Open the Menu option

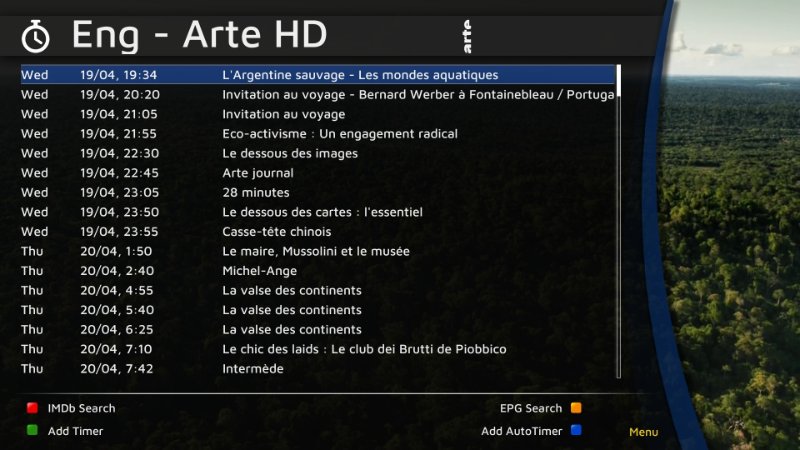pyautogui.click(x=643, y=432)
